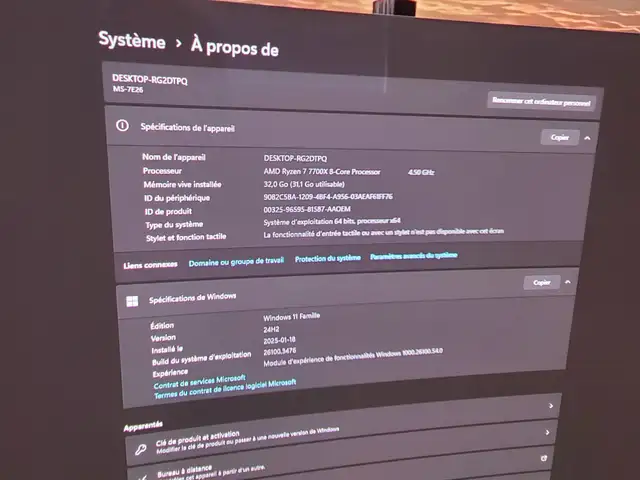Select the 24H2 version value
This screenshot has height=480, width=640.
point(271,329)
